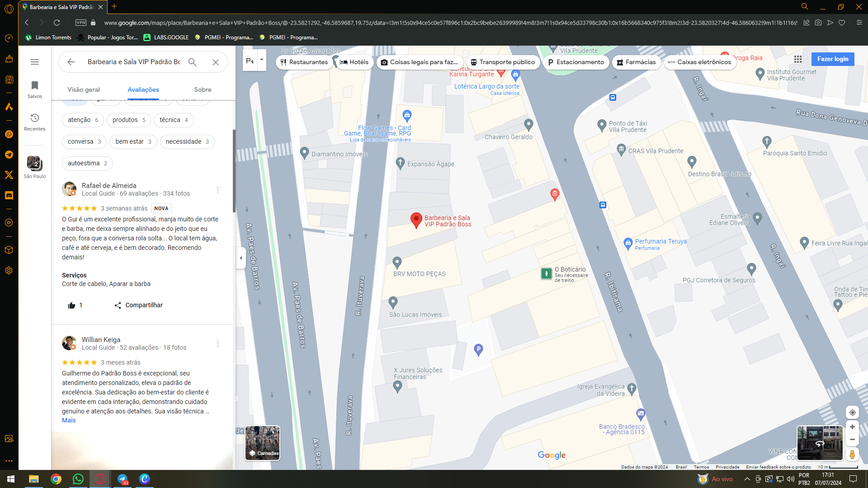Click the Fazer login button

(x=832, y=59)
